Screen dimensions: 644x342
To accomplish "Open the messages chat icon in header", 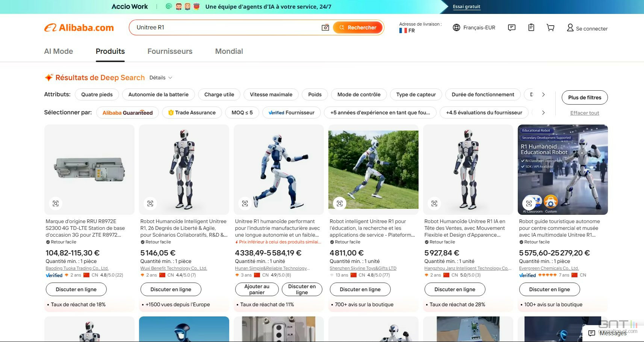I will [511, 27].
